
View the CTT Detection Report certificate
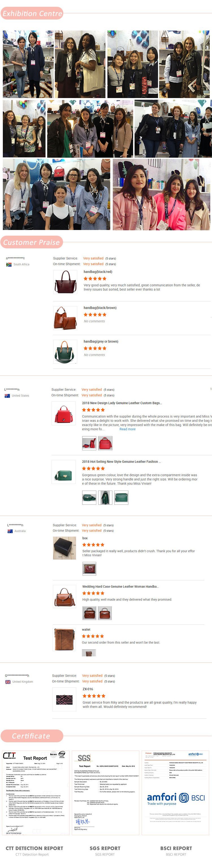[35, 793]
